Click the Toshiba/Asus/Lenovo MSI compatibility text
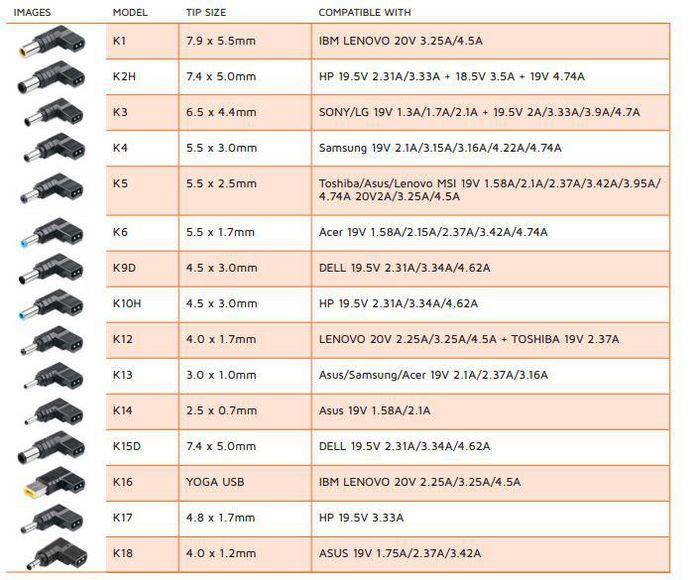 coord(490,190)
